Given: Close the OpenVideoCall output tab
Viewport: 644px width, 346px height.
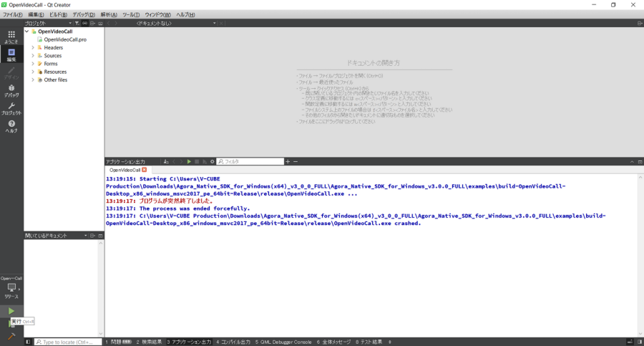Looking at the screenshot, I should [144, 170].
